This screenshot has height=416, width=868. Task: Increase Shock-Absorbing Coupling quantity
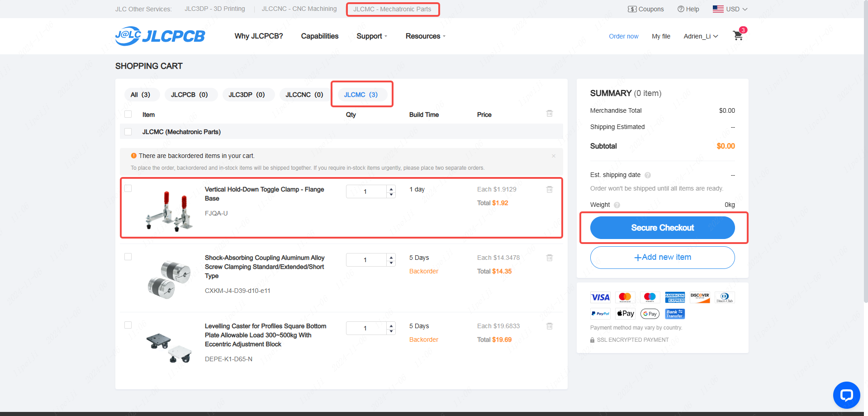click(391, 257)
